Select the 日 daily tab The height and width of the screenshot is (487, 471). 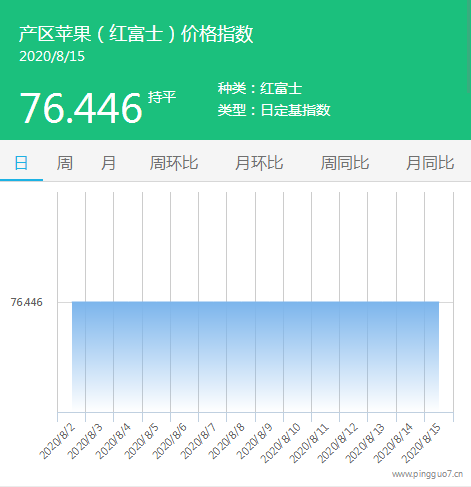[x=21, y=163]
